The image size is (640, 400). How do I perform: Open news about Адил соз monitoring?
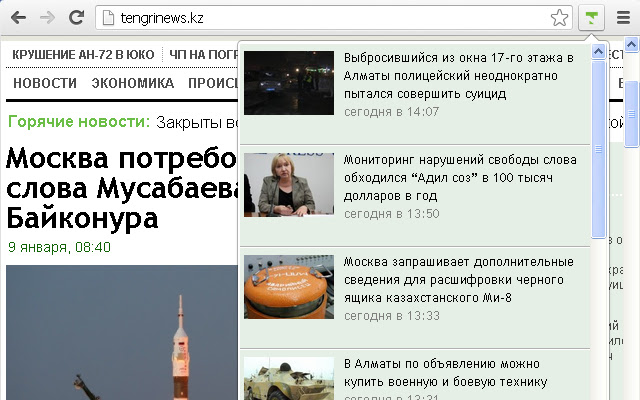[x=460, y=178]
